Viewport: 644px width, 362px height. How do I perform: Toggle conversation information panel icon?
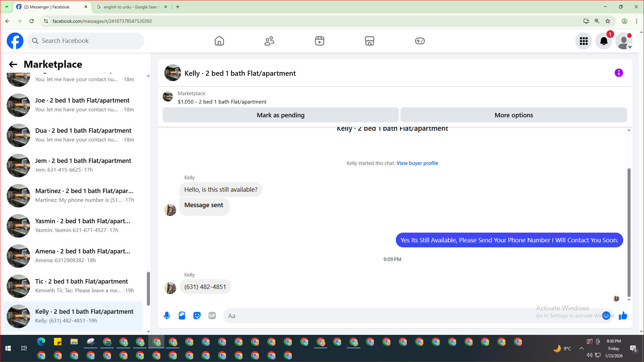(x=619, y=73)
